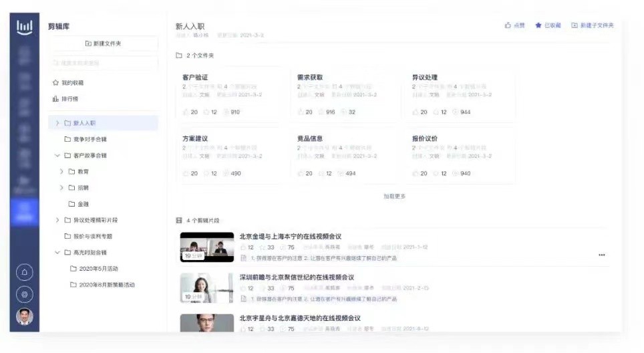Image resolution: width=644 pixels, height=353 pixels.
Task: Click like icon on 客户验证 card
Action: [x=186, y=112]
